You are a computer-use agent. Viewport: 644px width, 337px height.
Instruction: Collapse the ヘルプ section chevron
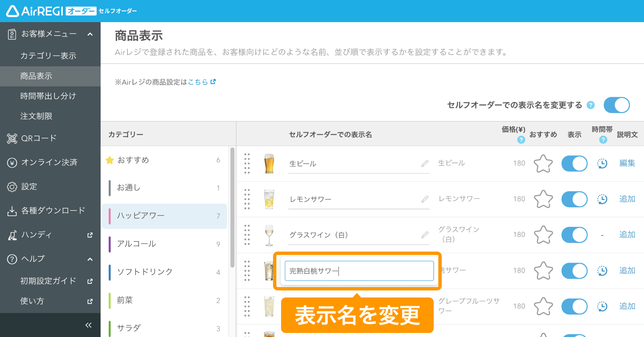pos(90,259)
